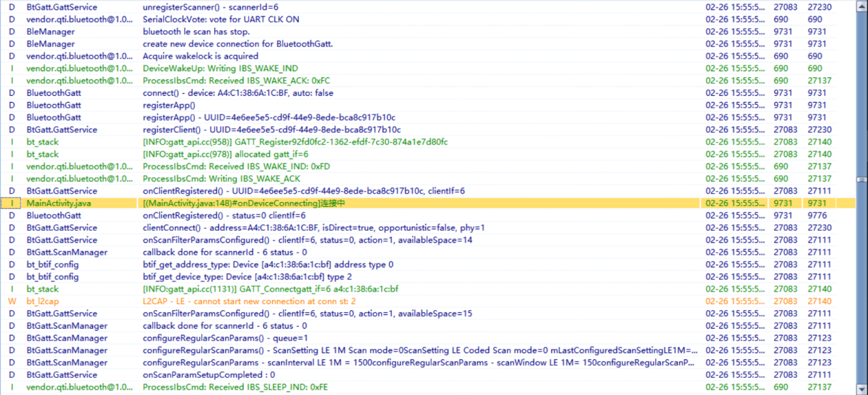Select the 'unregisterScanner() - scannerId=6' log row
This screenshot has width=868, height=395.
pos(428,7)
